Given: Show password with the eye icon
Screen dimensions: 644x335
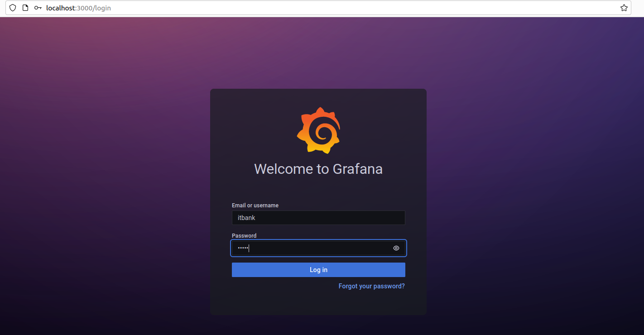Looking at the screenshot, I should (x=396, y=248).
